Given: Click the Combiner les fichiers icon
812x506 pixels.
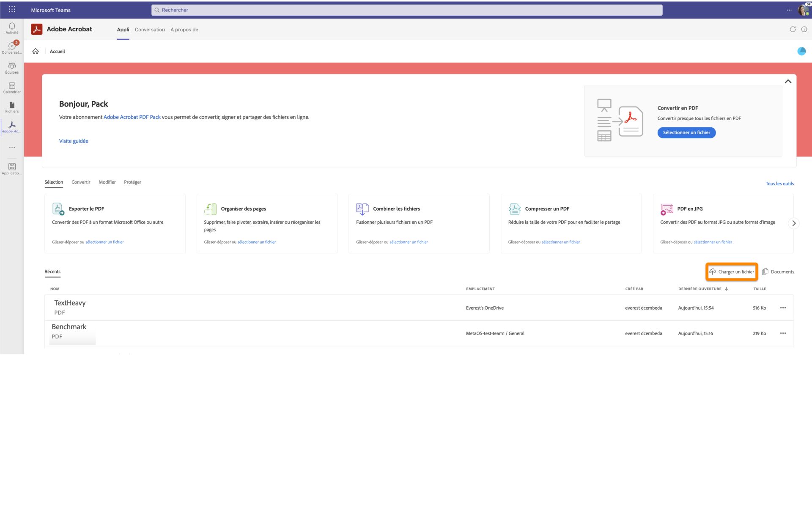Looking at the screenshot, I should point(362,209).
